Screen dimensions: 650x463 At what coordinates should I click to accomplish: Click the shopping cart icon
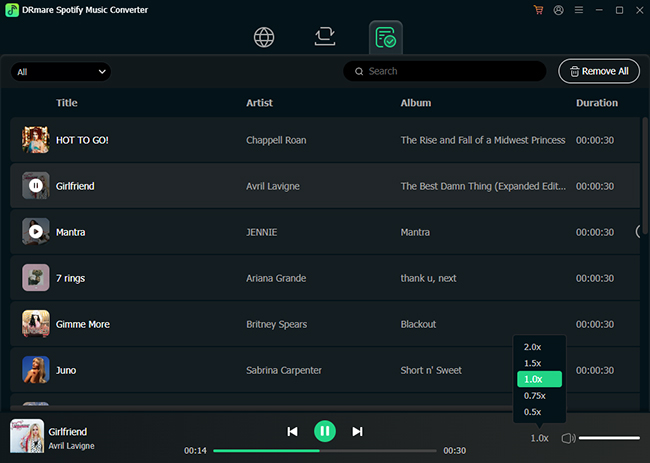[540, 10]
